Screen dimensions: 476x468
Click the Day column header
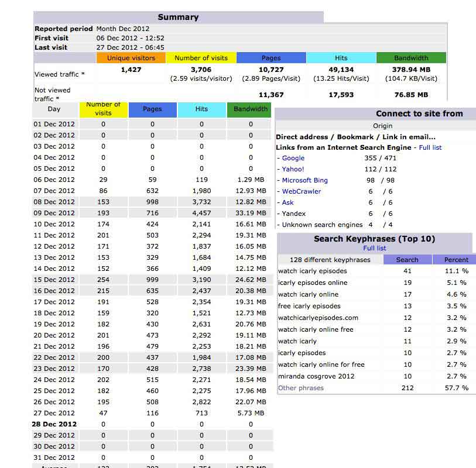[54, 109]
